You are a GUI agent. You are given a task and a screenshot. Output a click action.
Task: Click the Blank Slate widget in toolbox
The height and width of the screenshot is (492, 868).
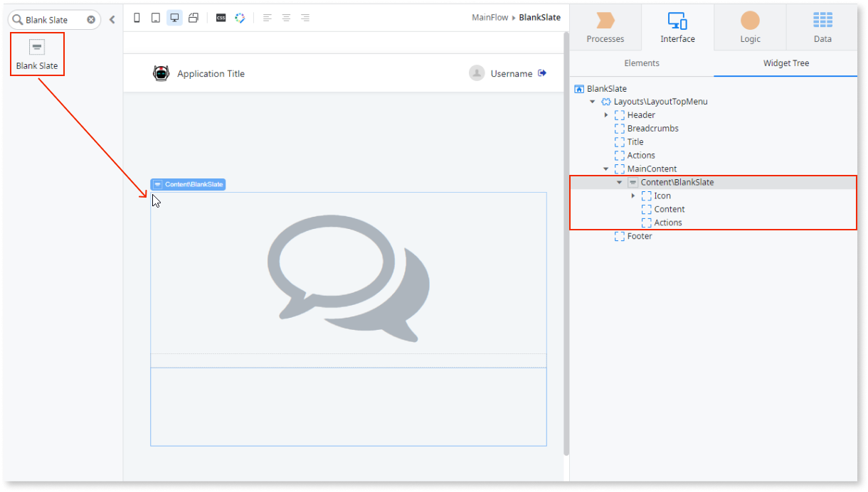pos(37,54)
